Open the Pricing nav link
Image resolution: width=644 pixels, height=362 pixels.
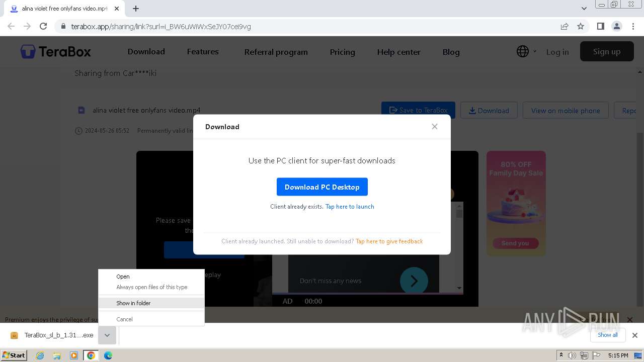click(342, 52)
